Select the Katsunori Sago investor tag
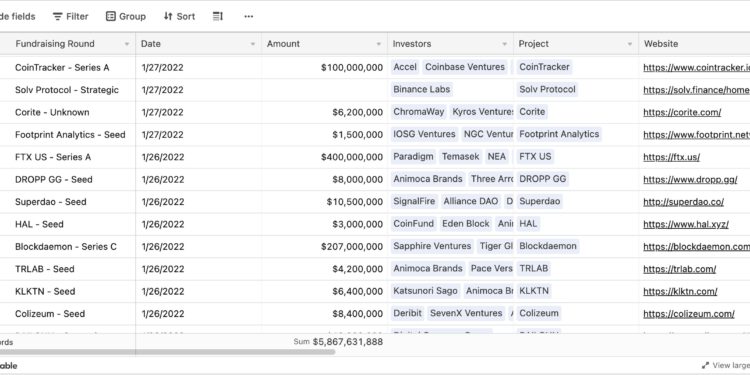This screenshot has width=750, height=375. (426, 291)
